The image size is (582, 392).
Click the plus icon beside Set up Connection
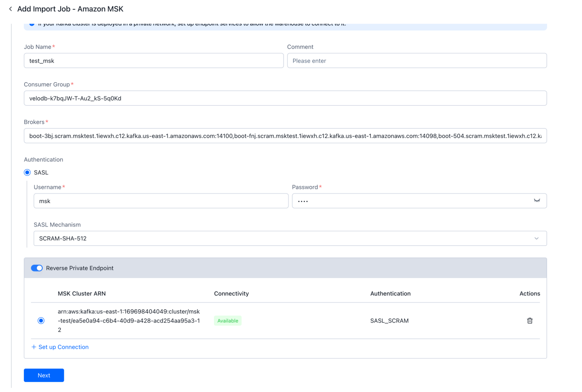tap(34, 347)
